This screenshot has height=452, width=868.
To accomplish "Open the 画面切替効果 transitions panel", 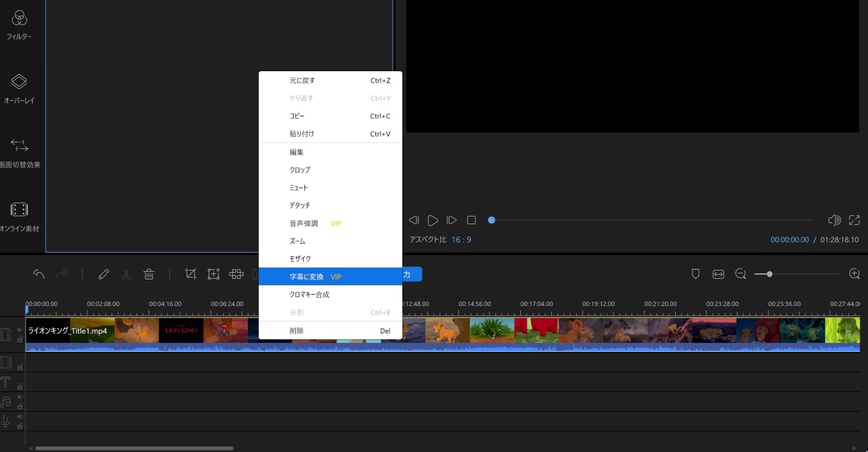I will [x=20, y=152].
